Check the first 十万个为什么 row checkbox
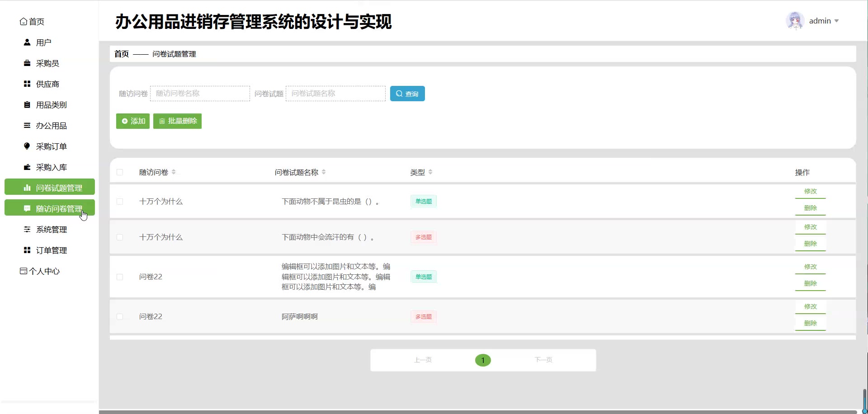Image resolution: width=868 pixels, height=414 pixels. pos(120,202)
